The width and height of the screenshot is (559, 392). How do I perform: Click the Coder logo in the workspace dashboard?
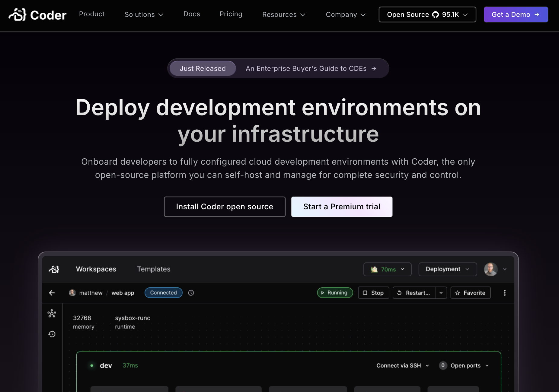(x=54, y=269)
